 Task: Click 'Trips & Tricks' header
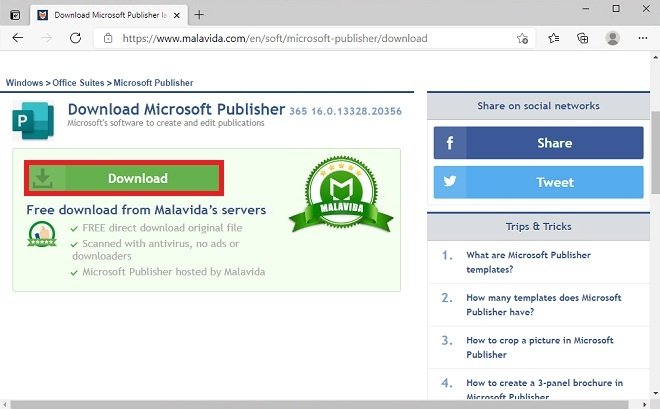538,226
